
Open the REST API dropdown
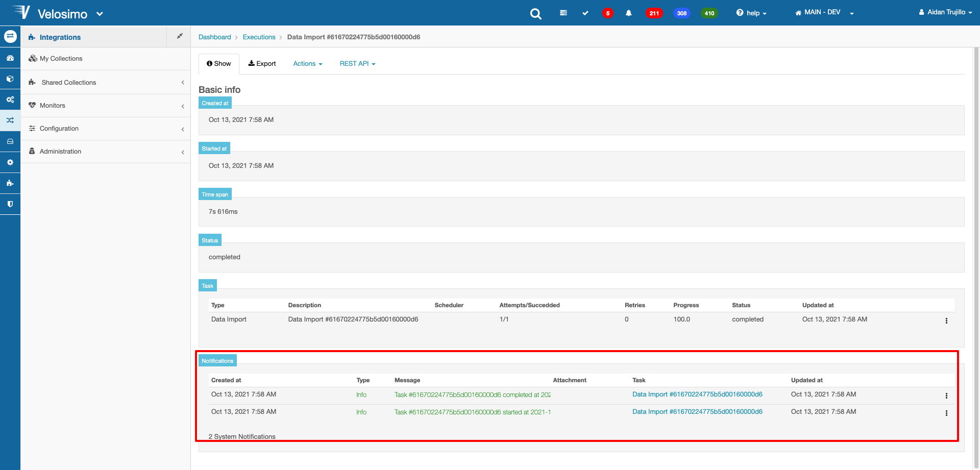(358, 64)
